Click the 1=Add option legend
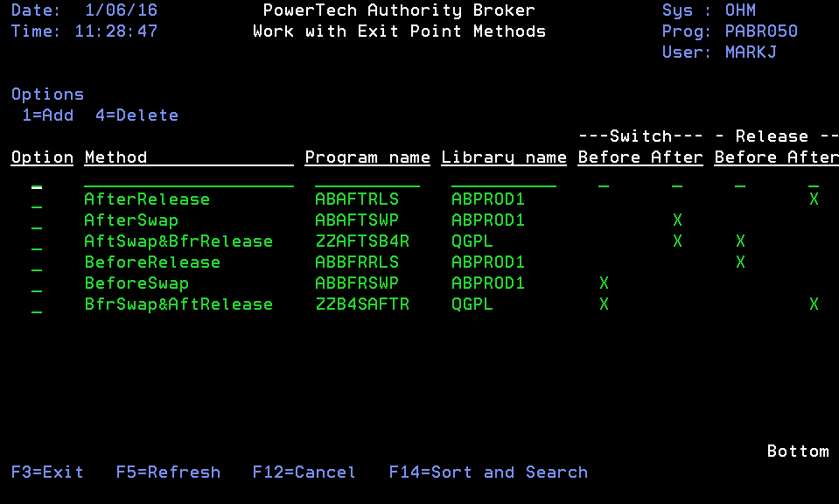The width and height of the screenshot is (839, 504). coord(47,115)
